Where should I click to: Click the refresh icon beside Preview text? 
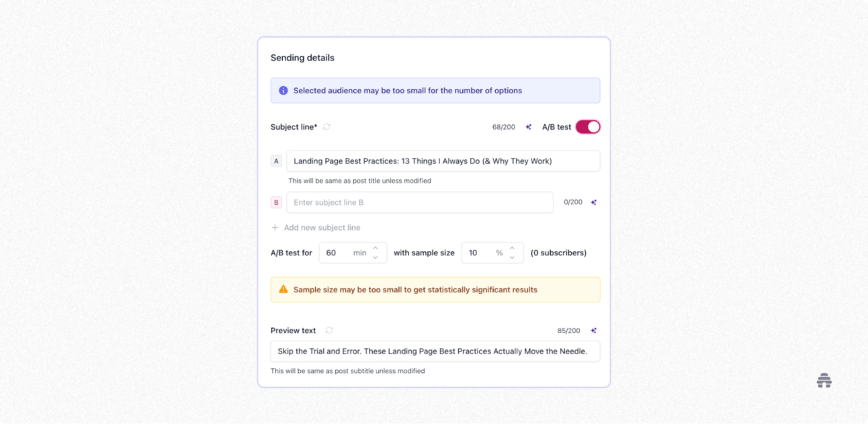[x=329, y=331]
